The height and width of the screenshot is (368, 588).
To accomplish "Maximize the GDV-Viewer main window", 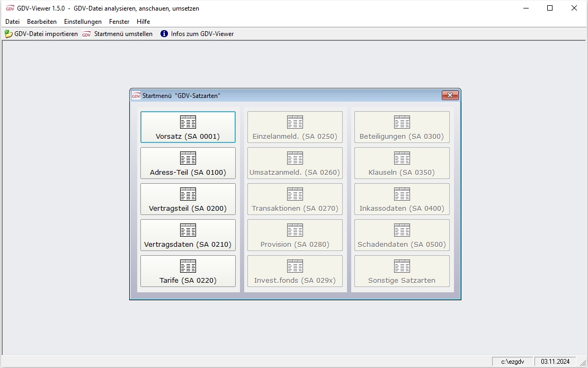I will 550,8.
